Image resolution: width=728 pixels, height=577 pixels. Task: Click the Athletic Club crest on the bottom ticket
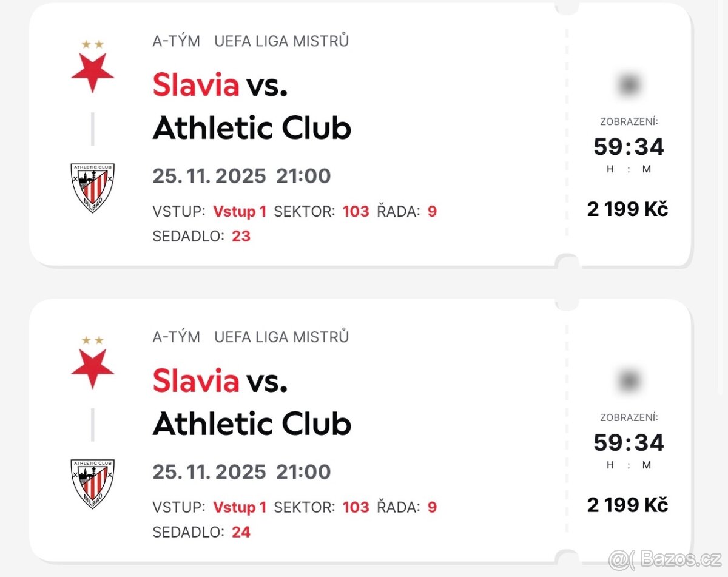point(92,482)
